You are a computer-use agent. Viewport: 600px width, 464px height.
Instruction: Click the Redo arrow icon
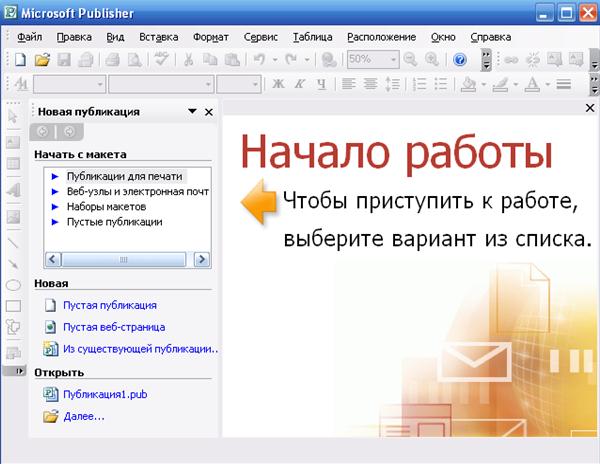point(291,60)
